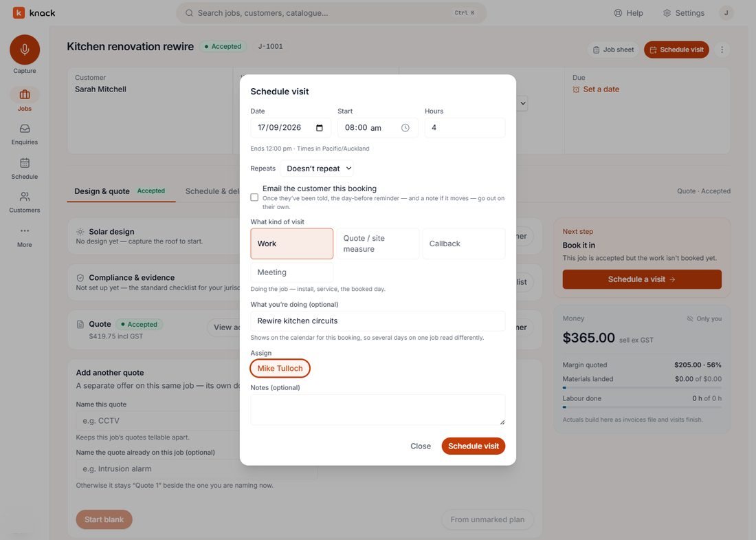The height and width of the screenshot is (540, 756).
Task: Enable Email the customer this booking checkbox
Action: tap(254, 197)
